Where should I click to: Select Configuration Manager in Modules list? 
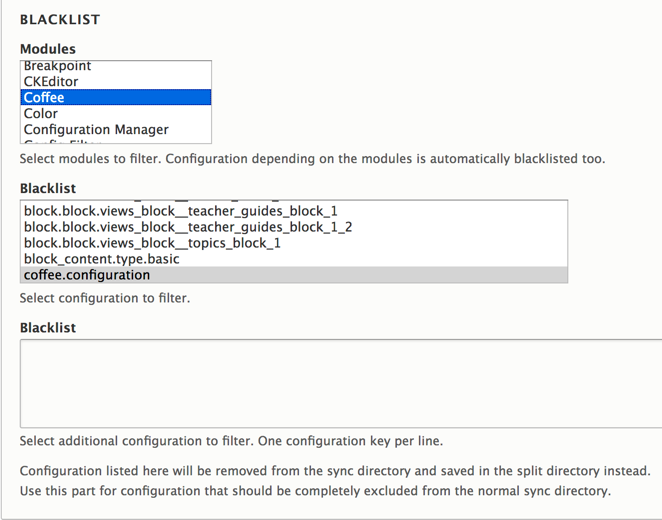[x=96, y=130]
